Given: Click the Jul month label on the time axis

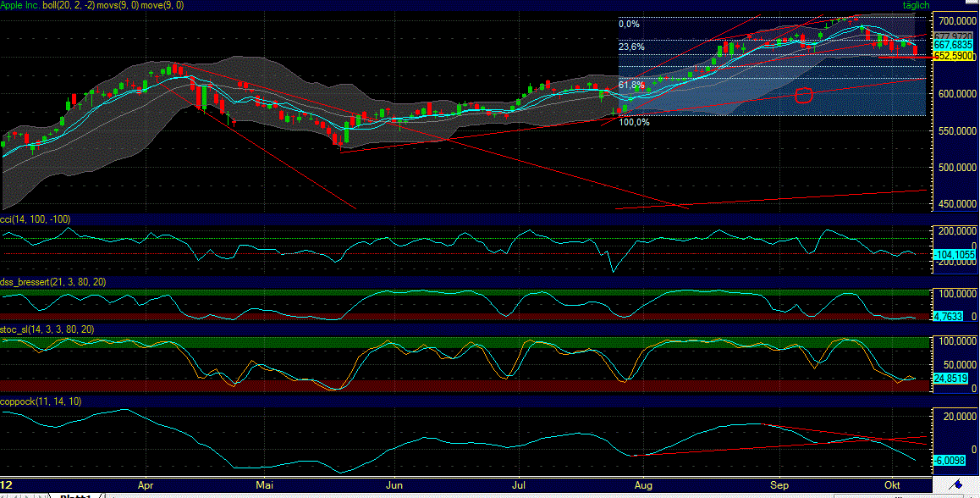Looking at the screenshot, I should pos(518,485).
